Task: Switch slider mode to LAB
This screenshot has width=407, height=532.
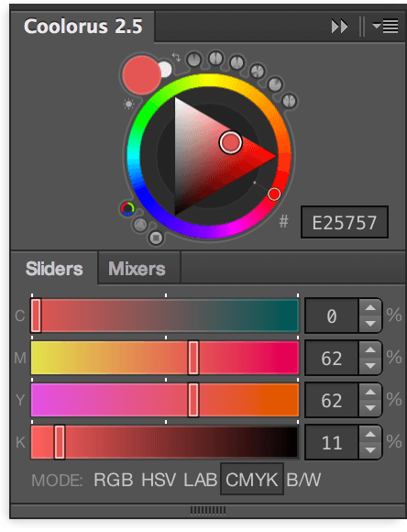Action: pyautogui.click(x=200, y=480)
